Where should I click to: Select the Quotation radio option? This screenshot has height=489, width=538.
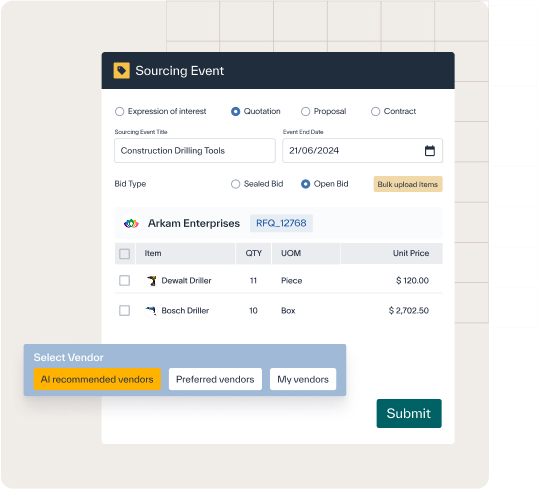235,112
